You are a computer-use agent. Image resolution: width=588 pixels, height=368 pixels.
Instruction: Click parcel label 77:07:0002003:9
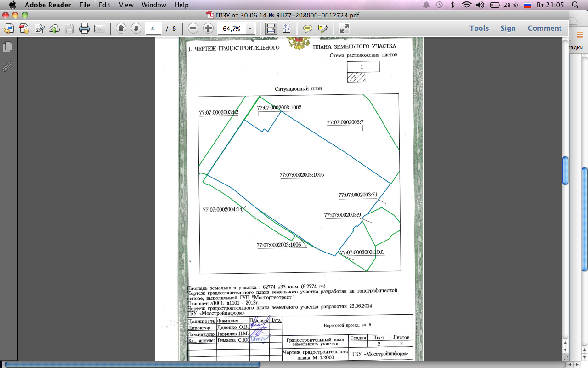(x=343, y=215)
